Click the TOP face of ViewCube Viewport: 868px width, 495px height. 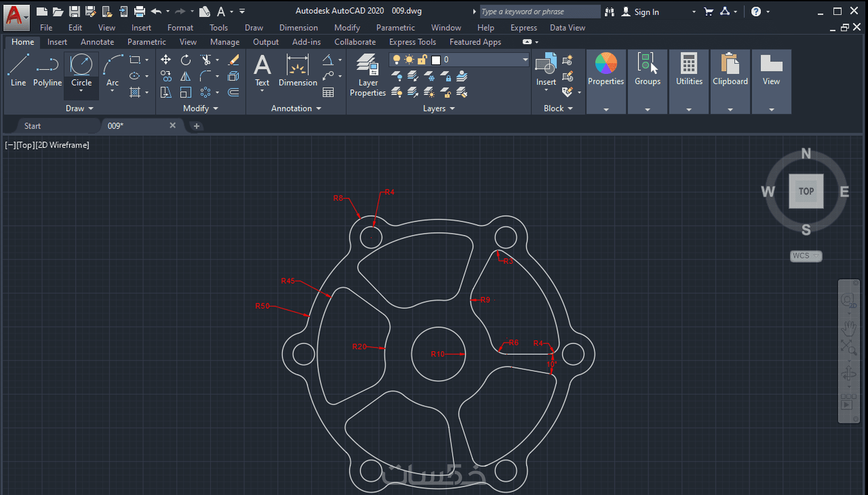pos(806,191)
